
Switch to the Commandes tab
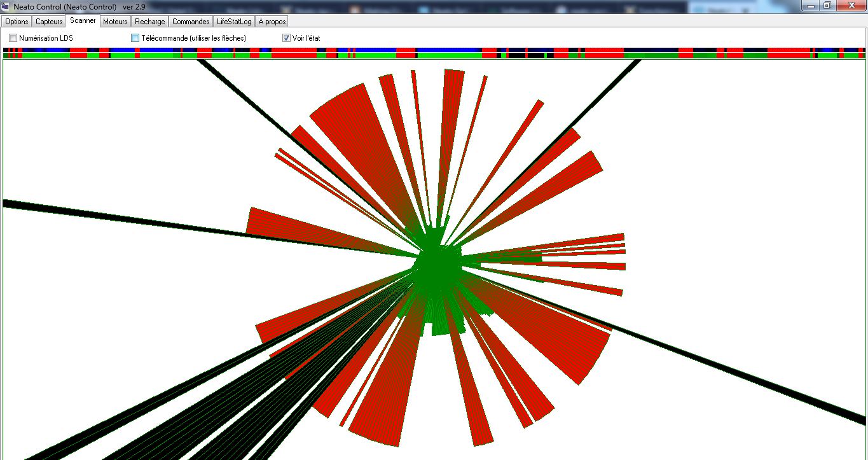click(x=191, y=22)
